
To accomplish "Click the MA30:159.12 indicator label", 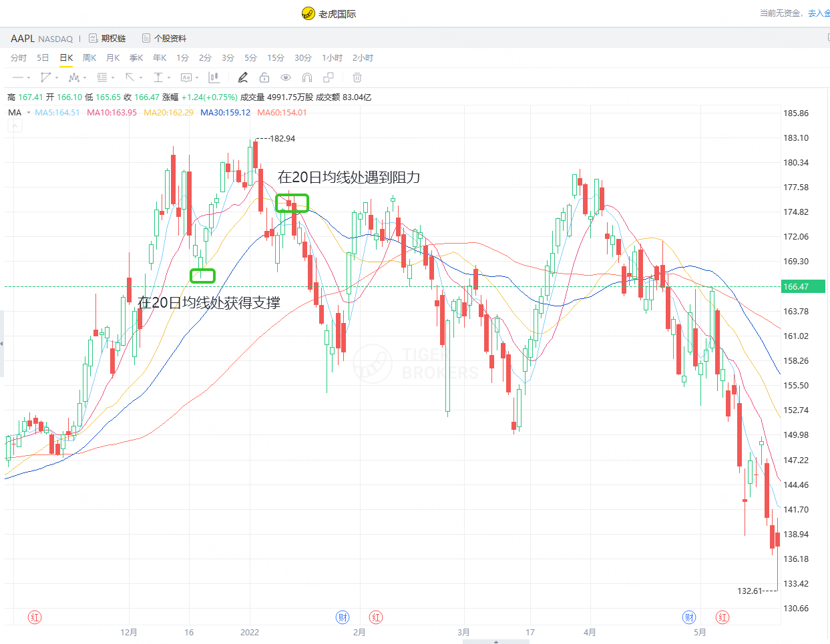I will tap(225, 113).
